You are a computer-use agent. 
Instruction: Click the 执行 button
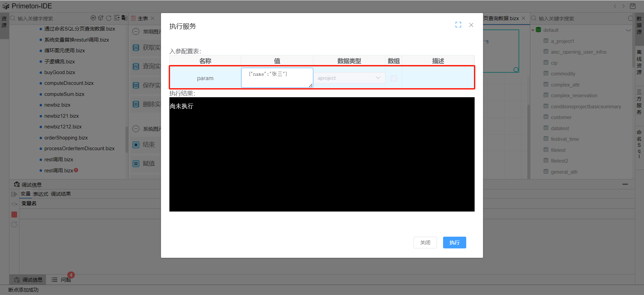coord(454,242)
